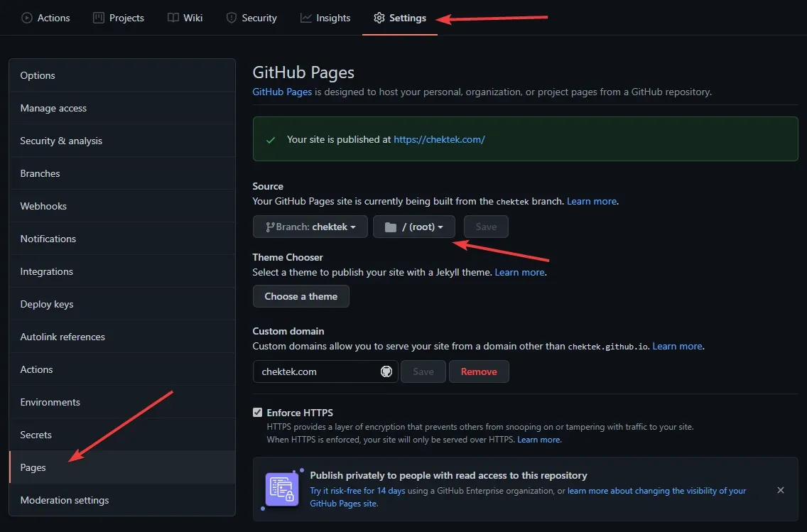Viewport: 807px width, 532px height.
Task: Disable the Enforce HTTPS checkbox
Action: (257, 412)
